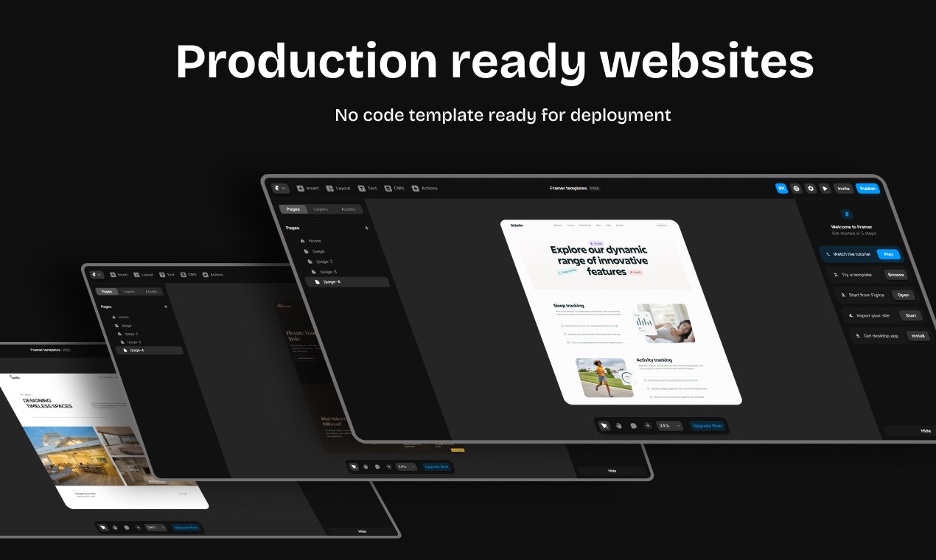Switch to Pages tab in middle window
The height and width of the screenshot is (560, 936).
[x=108, y=291]
